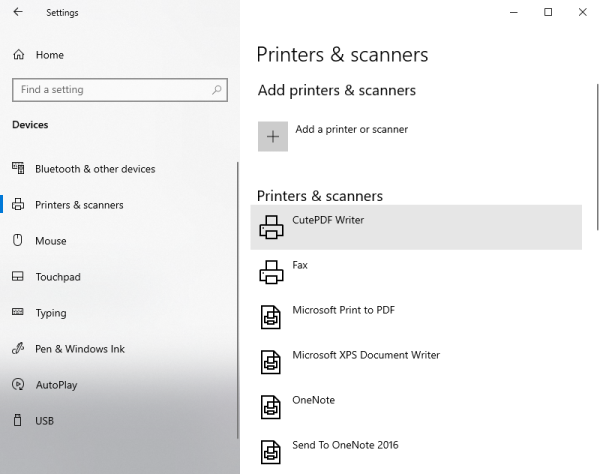
Task: Click the Microsoft Print to PDF icon
Action: tap(271, 317)
